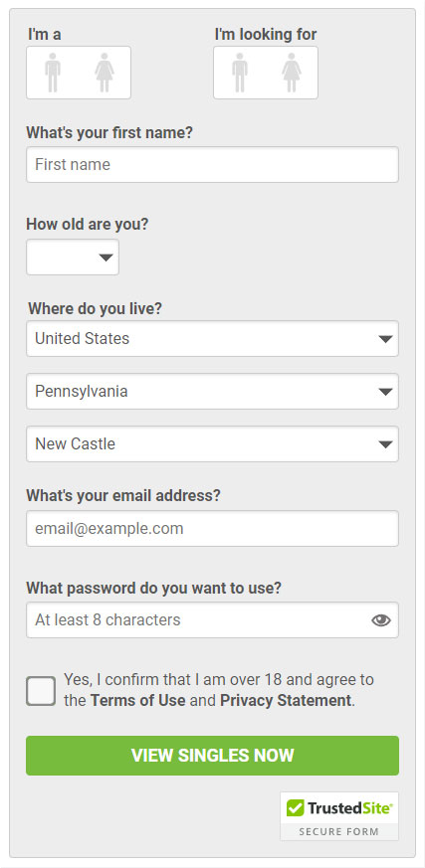Expand the Pennsylvania state dropdown
425x868 pixels.
coord(212,392)
